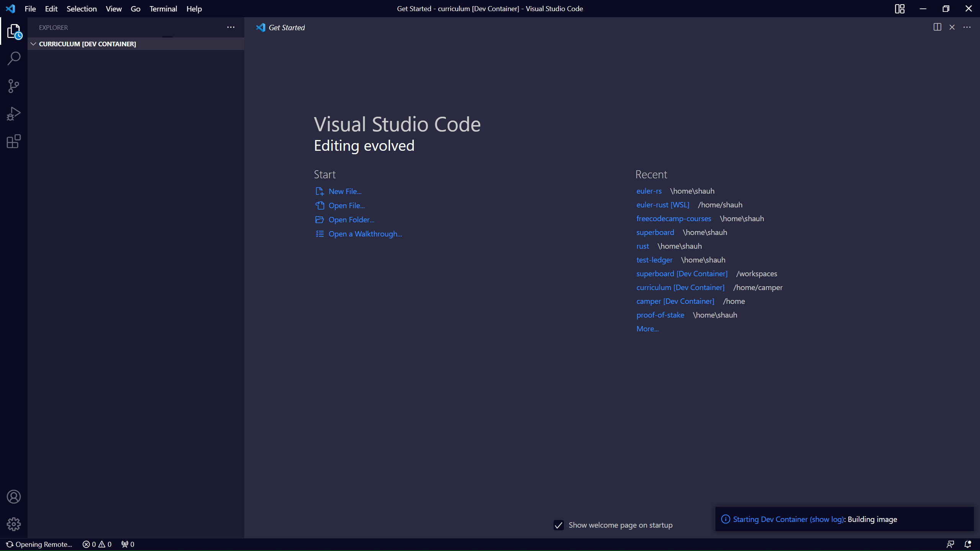Click the EXPLORER panel title
980x551 pixels.
[53, 28]
